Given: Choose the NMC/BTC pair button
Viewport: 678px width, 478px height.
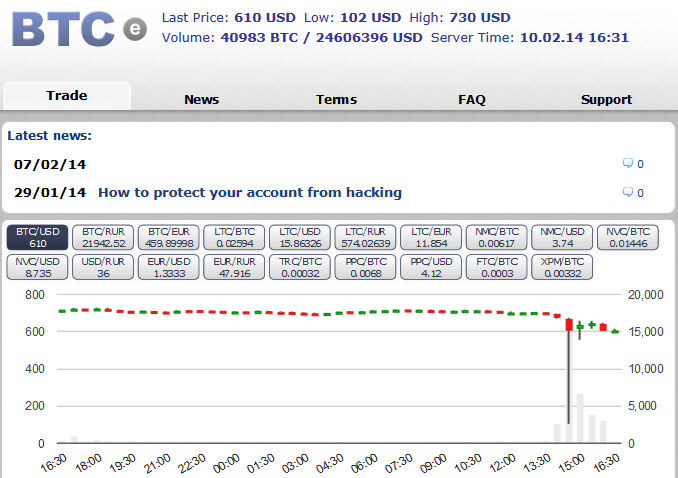Looking at the screenshot, I should coord(497,237).
